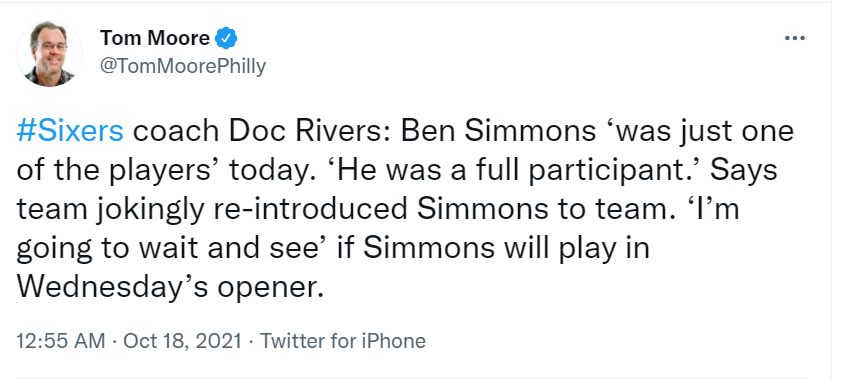The image size is (850, 379).
Task: Click the word 'today.' in the second line
Action: click(x=273, y=171)
